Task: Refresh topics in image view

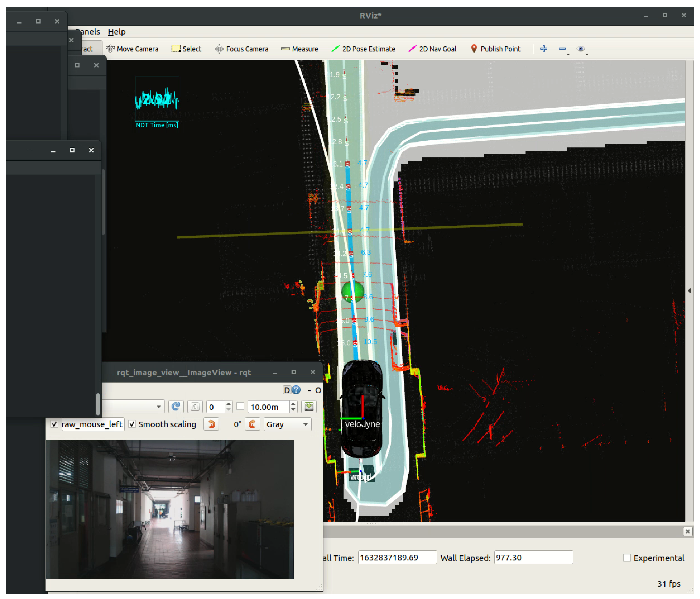Action: [176, 406]
